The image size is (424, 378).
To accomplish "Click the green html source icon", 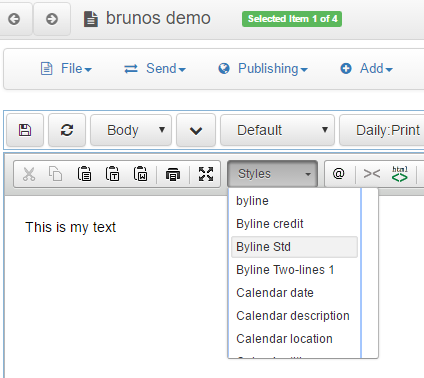I will coord(400,174).
